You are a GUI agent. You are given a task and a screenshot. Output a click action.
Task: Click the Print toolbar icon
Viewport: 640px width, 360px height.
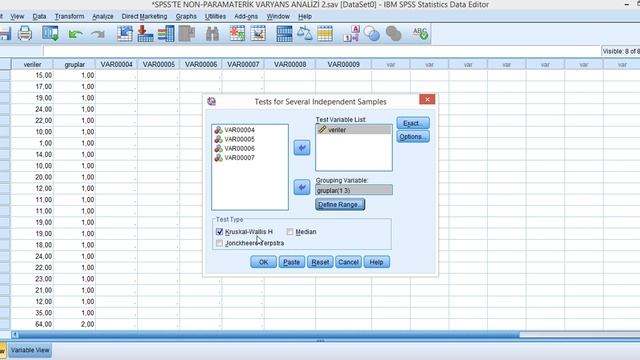pos(24,33)
